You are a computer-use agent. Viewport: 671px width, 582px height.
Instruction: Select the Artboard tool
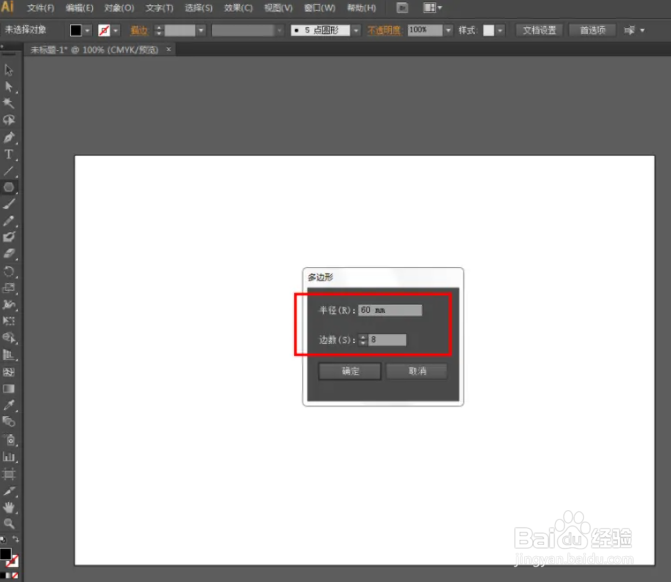tap(9, 474)
